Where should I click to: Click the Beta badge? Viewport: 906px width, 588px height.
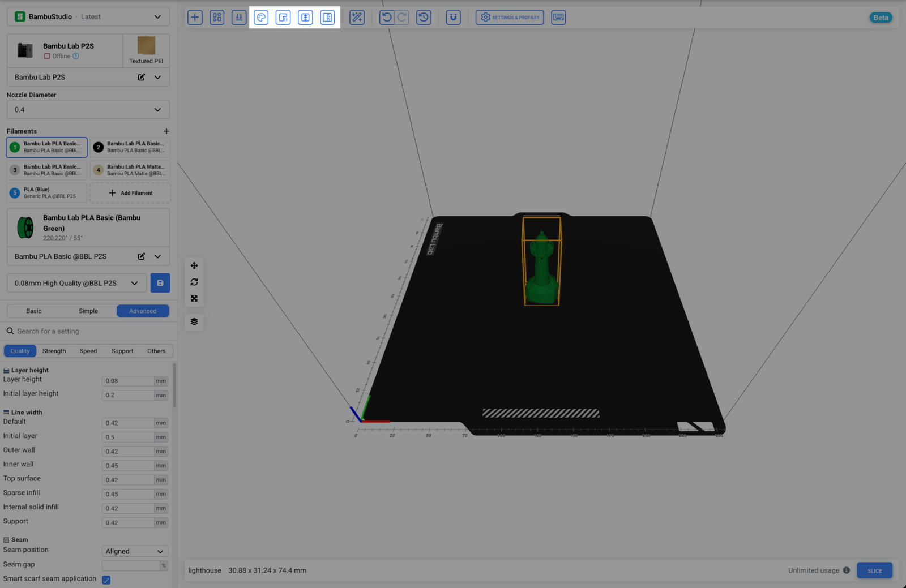click(x=881, y=18)
